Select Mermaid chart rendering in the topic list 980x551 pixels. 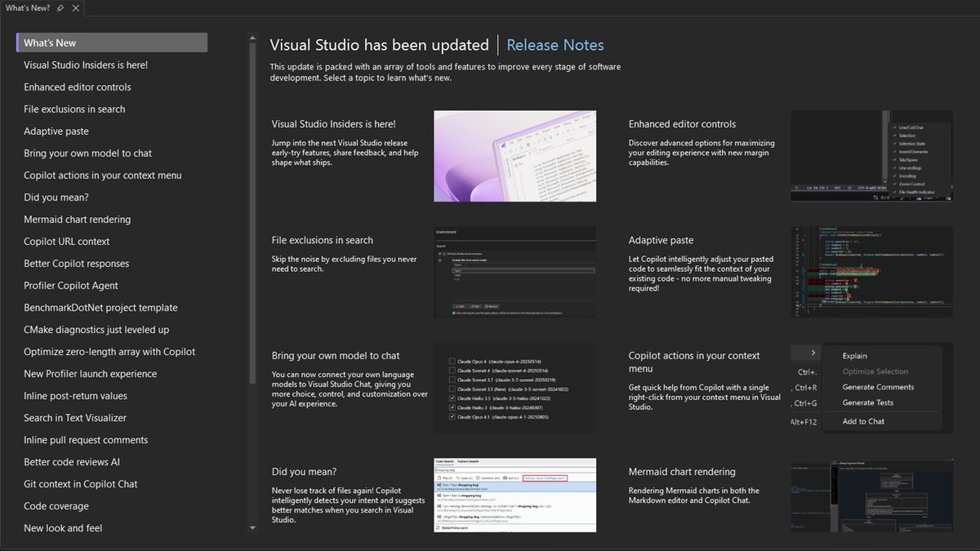(77, 219)
